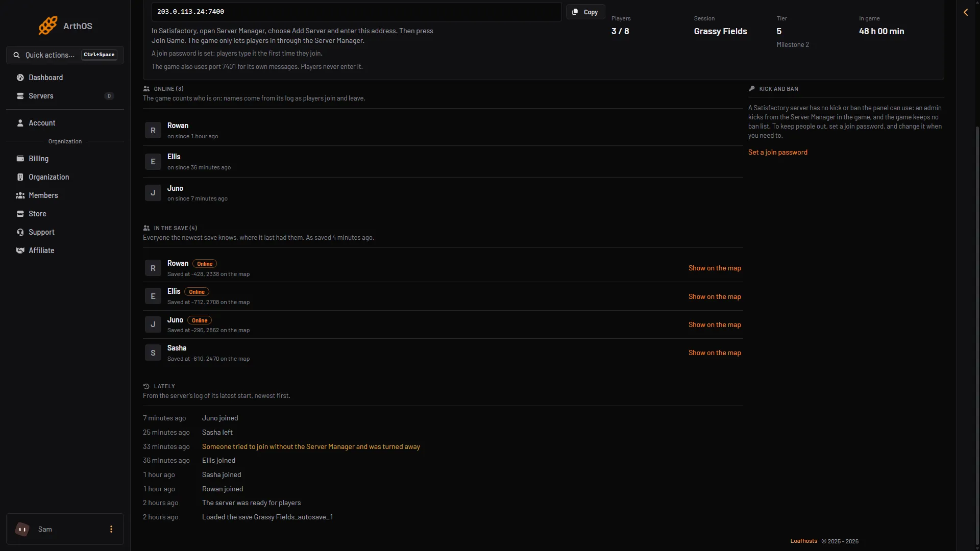
Task: Open Support in the sidebar
Action: [x=65, y=232]
